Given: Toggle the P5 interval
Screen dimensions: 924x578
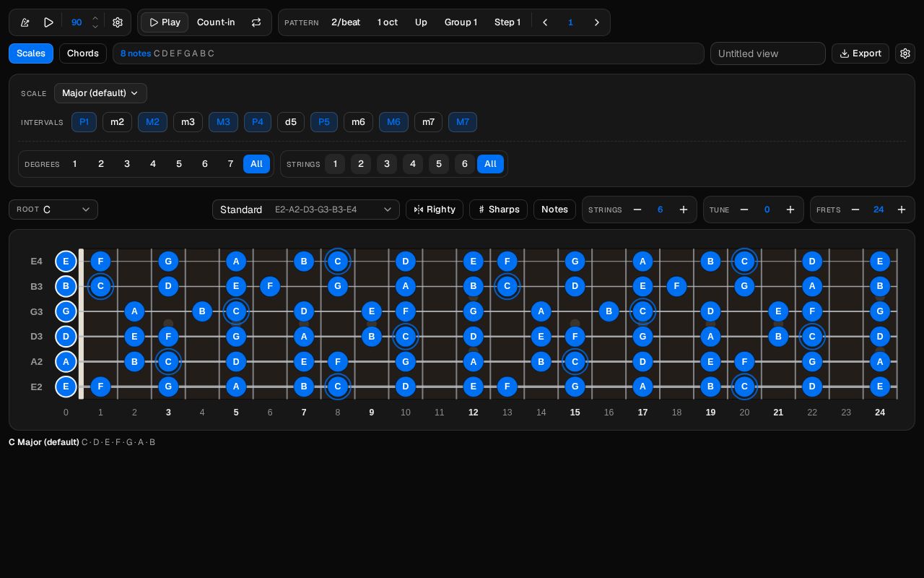Looking at the screenshot, I should coord(324,122).
